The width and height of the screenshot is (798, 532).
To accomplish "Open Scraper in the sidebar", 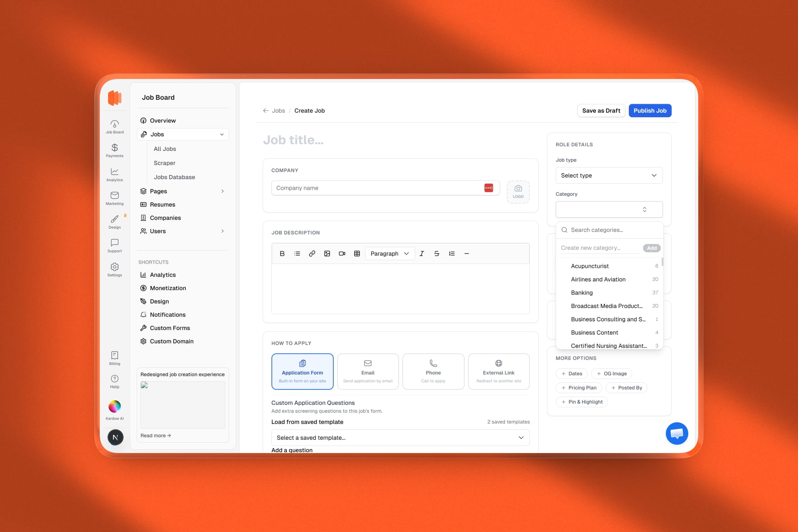I will 165,163.
